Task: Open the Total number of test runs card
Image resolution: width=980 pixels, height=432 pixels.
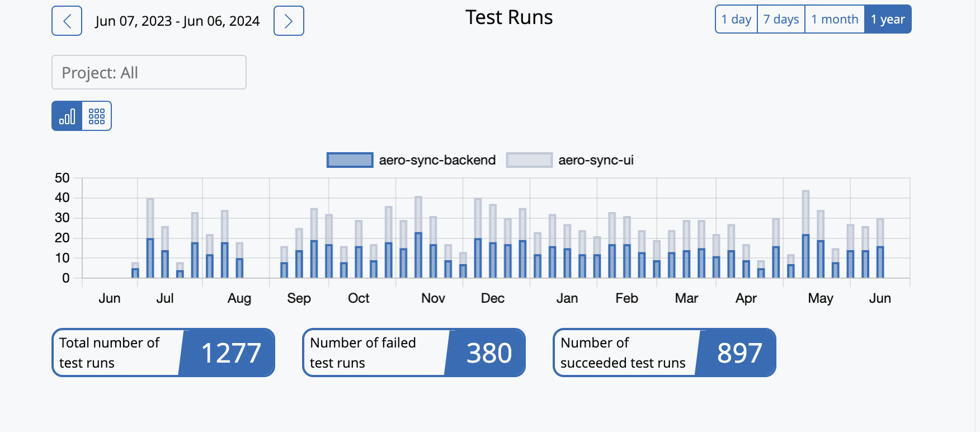Action: (163, 353)
